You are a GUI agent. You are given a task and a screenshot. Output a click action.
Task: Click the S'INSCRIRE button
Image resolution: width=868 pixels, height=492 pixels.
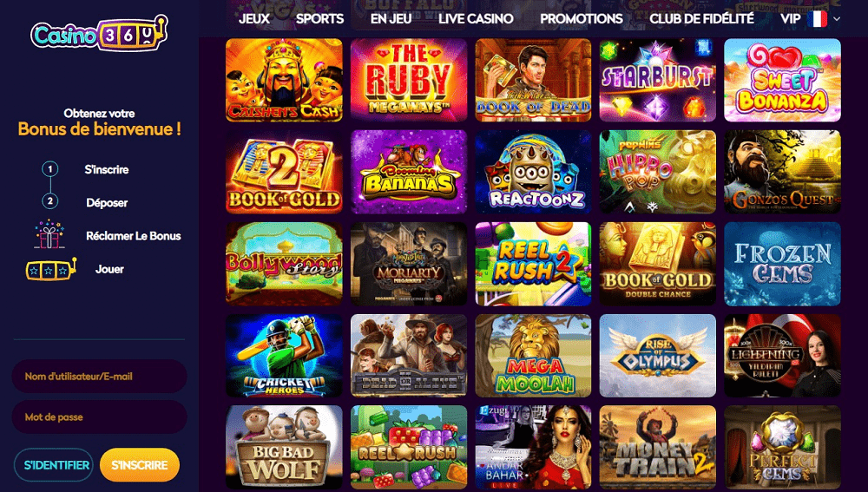click(140, 465)
